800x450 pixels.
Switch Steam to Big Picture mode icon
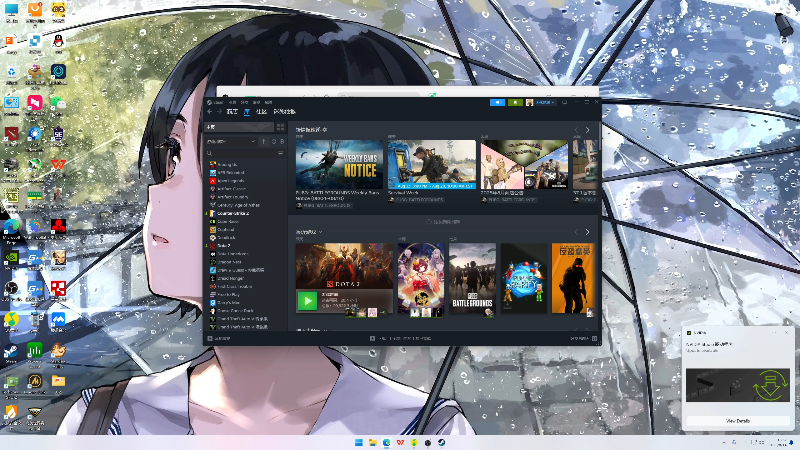tap(564, 103)
